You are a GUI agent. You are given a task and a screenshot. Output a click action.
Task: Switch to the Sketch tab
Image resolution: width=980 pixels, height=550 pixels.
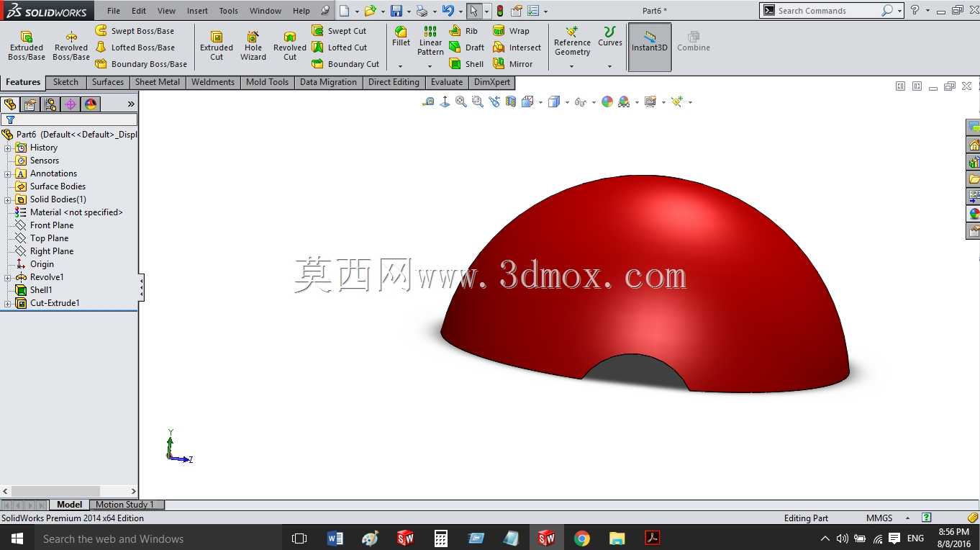tap(65, 82)
